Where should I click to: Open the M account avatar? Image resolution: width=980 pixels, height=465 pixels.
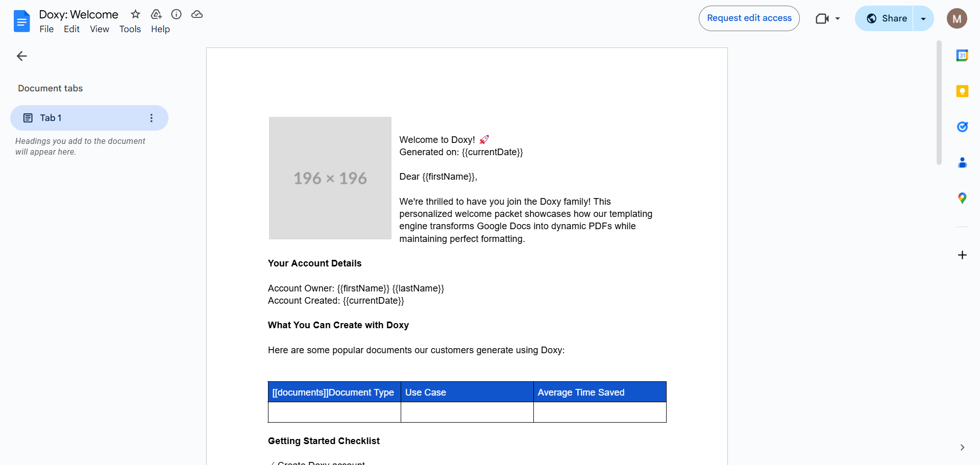click(957, 18)
